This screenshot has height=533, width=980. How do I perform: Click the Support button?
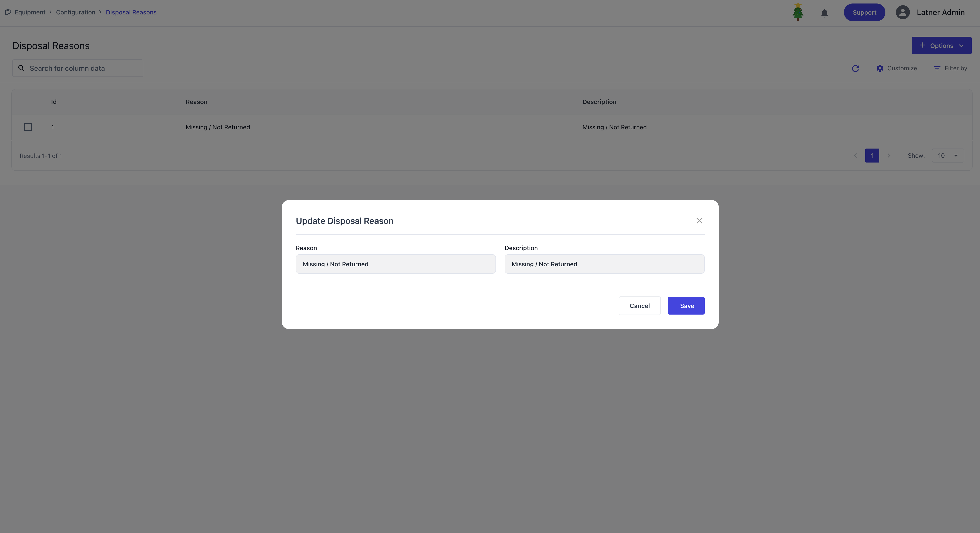point(864,12)
